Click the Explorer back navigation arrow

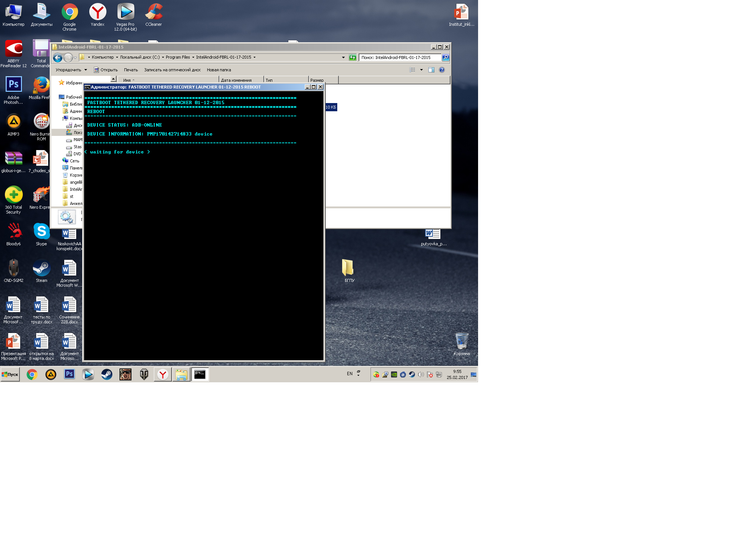(x=58, y=57)
